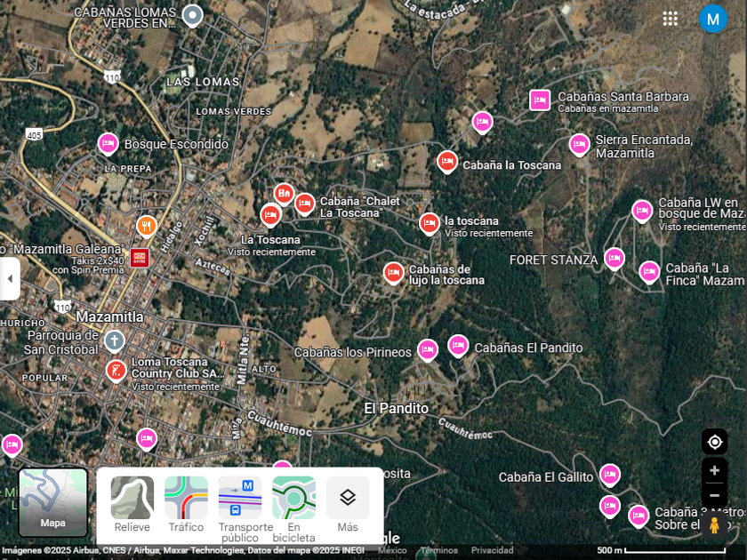Screen dimensions: 747x560
Task: Select Parroquia de San Cristóbal church pin
Action: pos(115,341)
